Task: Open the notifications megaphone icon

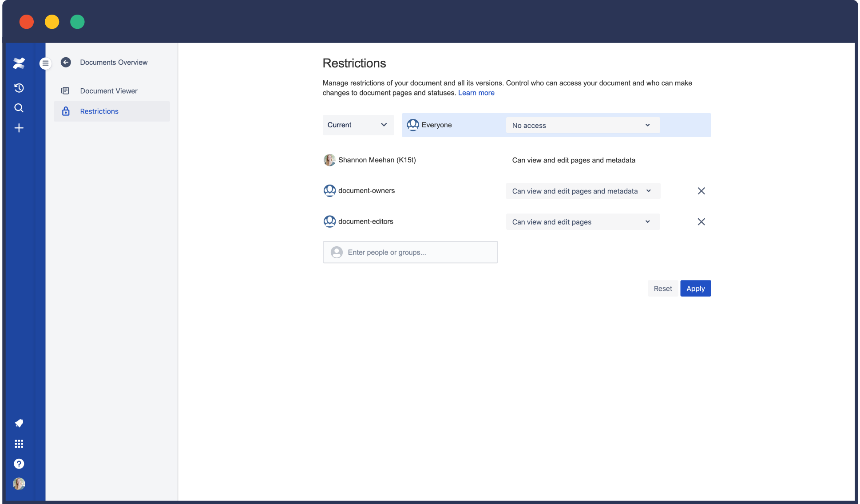Action: (19, 423)
